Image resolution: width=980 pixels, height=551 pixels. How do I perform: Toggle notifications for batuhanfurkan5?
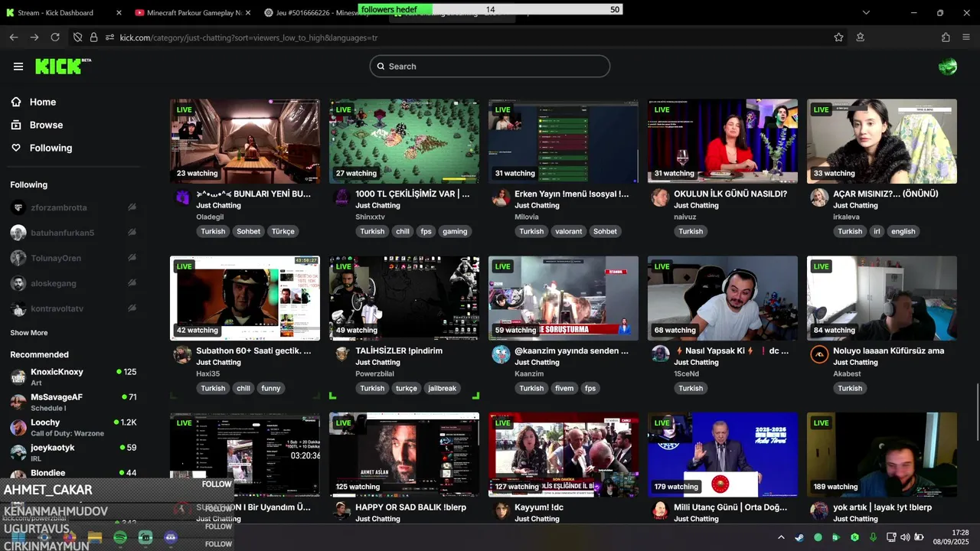pyautogui.click(x=132, y=233)
